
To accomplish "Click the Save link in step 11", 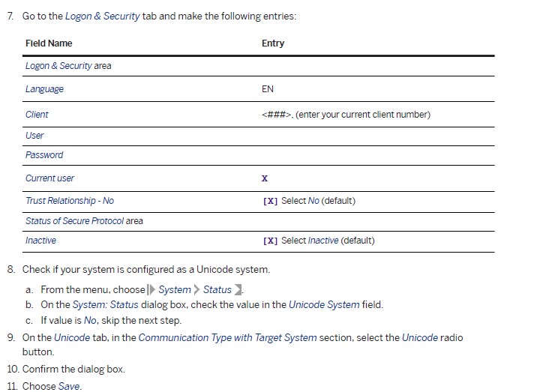I will 69,386.
